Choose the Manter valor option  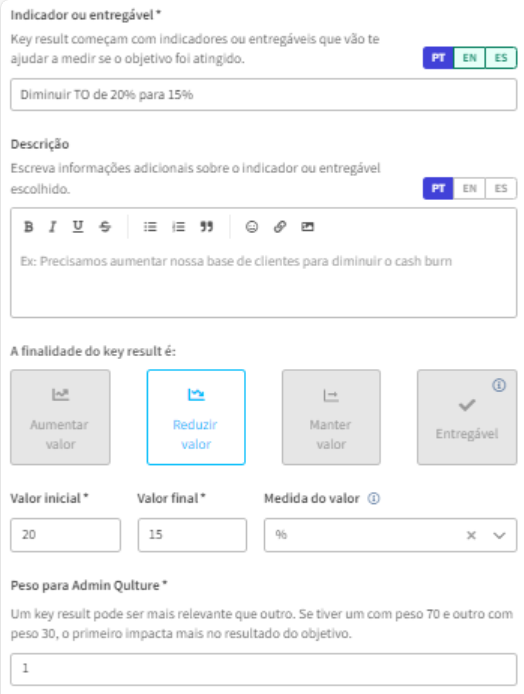point(331,417)
